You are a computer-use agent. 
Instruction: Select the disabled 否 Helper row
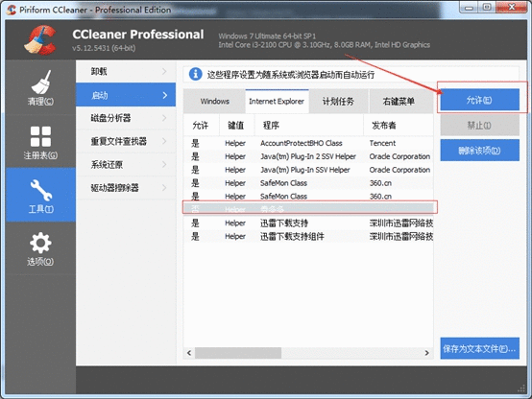[308, 209]
